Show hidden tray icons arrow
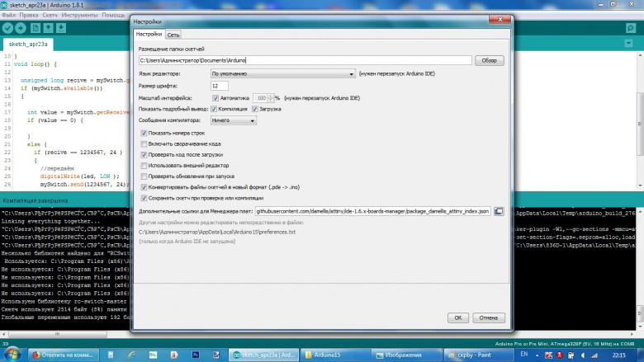The height and width of the screenshot is (362, 644). [x=537, y=355]
